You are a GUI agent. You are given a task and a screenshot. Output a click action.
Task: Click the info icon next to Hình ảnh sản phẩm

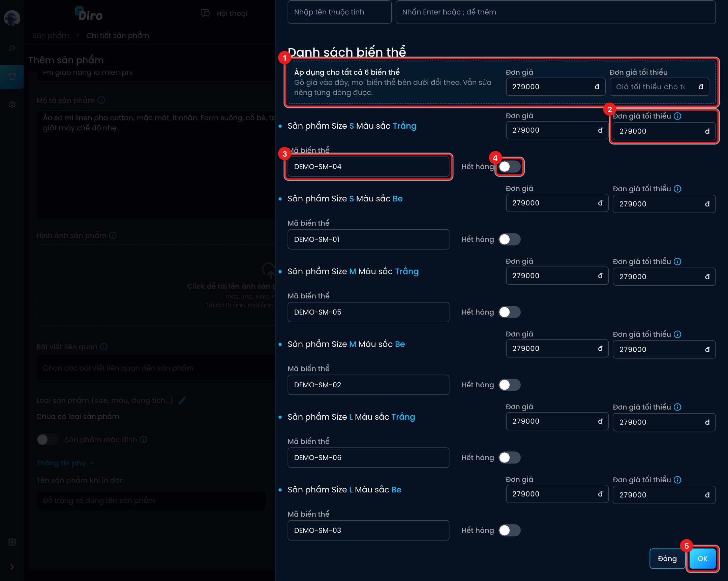coord(113,235)
